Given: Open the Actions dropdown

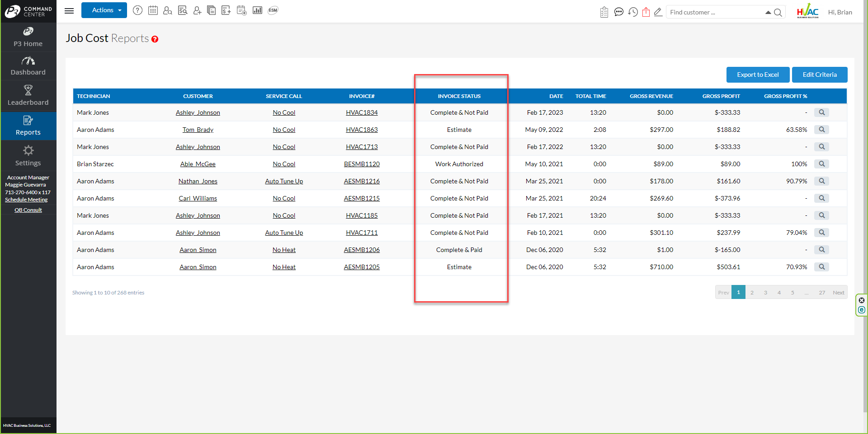Looking at the screenshot, I should (104, 10).
